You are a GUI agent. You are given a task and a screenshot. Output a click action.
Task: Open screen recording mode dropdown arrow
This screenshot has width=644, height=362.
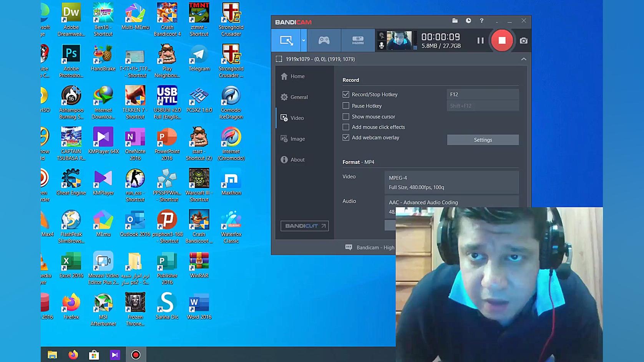[x=304, y=40]
